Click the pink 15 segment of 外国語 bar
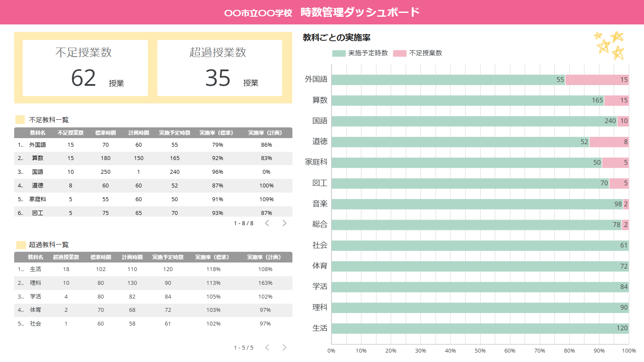 pyautogui.click(x=597, y=80)
